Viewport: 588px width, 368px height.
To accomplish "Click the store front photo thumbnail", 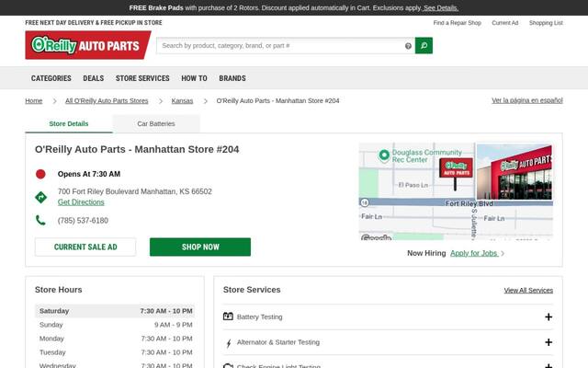I will pyautogui.click(x=514, y=172).
